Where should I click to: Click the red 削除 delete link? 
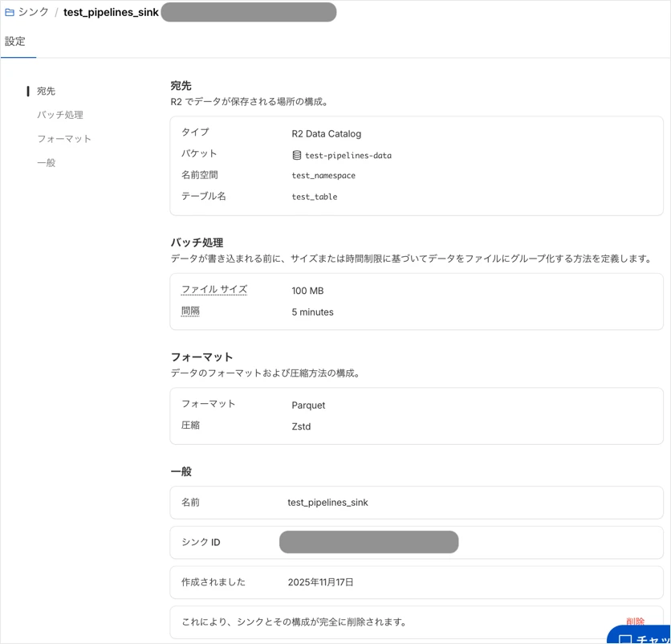click(x=634, y=622)
